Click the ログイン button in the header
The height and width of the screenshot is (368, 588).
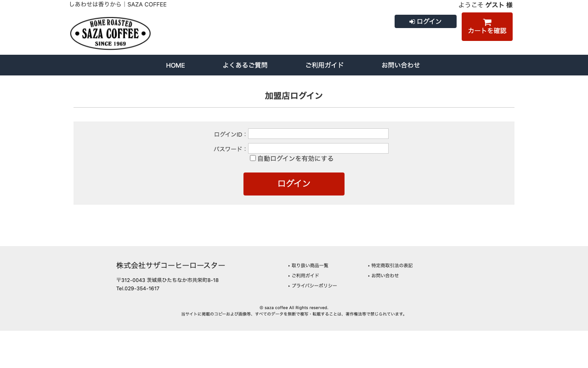[425, 21]
